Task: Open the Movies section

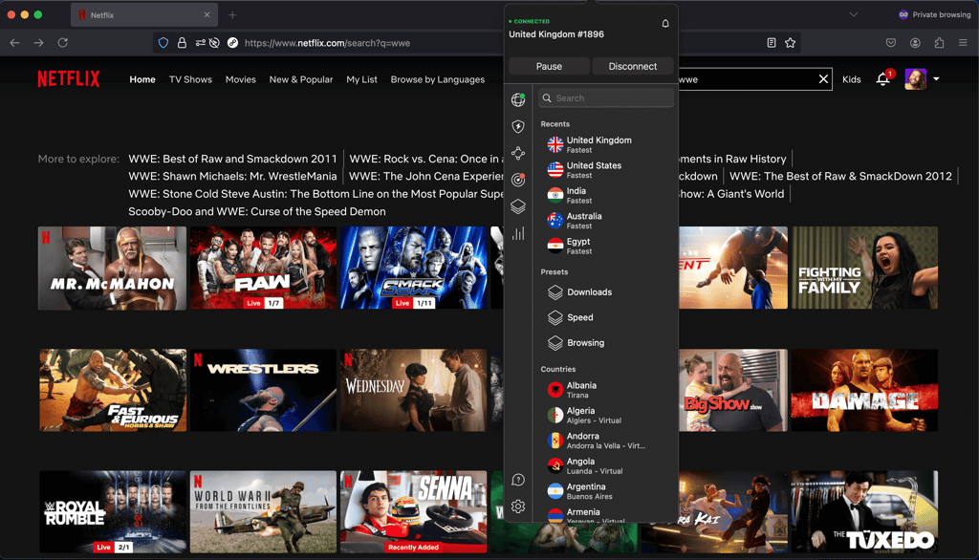Action: tap(240, 79)
